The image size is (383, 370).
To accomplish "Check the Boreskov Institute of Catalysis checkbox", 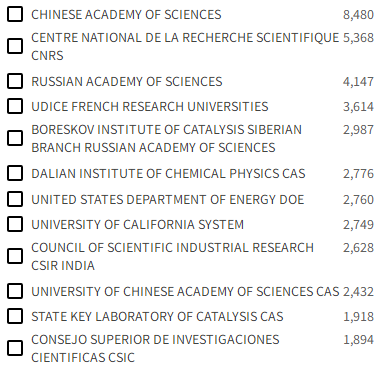I will point(15,138).
